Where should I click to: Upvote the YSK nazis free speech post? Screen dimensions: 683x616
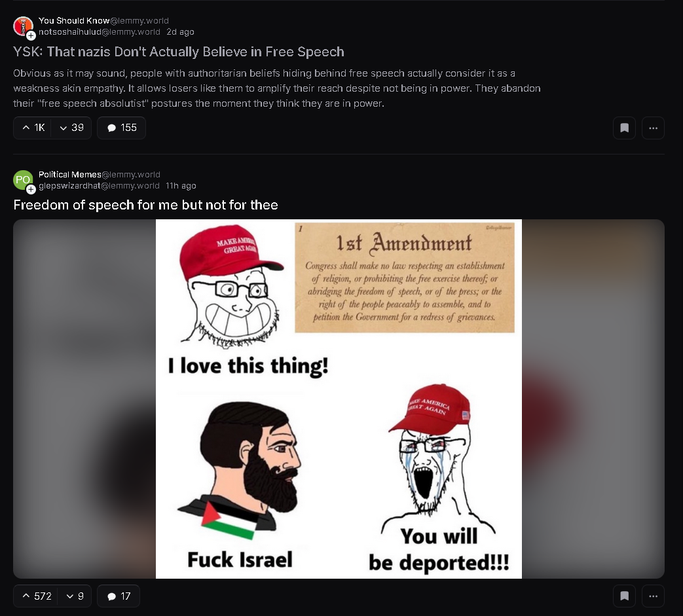point(33,128)
